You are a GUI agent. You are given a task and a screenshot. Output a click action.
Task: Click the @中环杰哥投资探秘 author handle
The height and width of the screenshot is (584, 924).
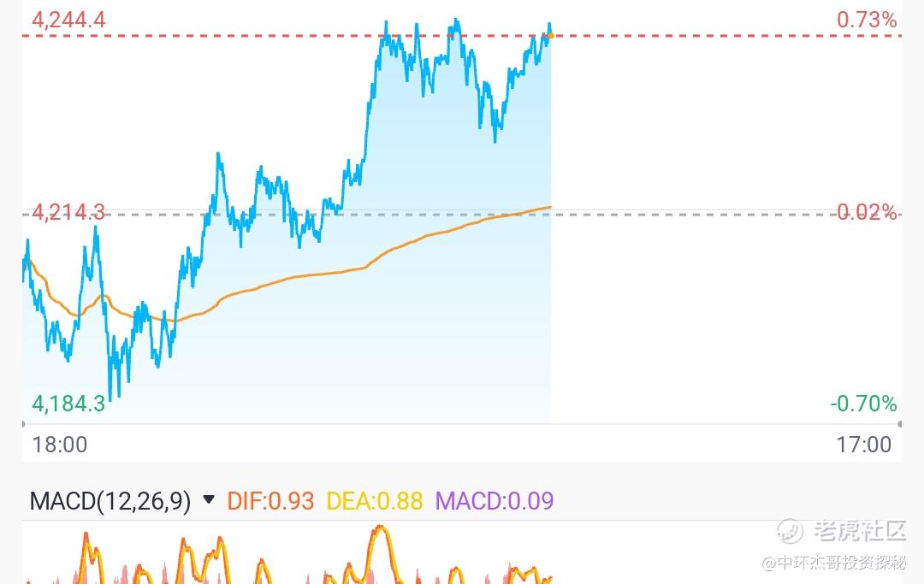click(x=833, y=563)
